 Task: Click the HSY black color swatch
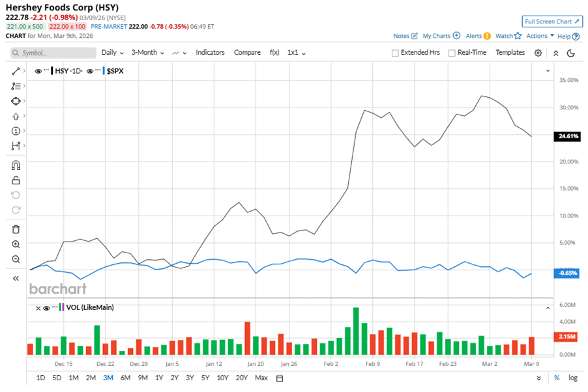tap(51, 71)
